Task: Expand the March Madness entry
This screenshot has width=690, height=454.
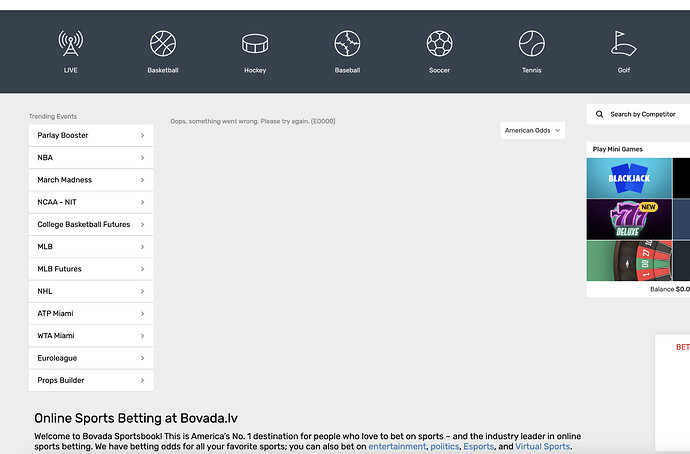Action: pos(91,180)
